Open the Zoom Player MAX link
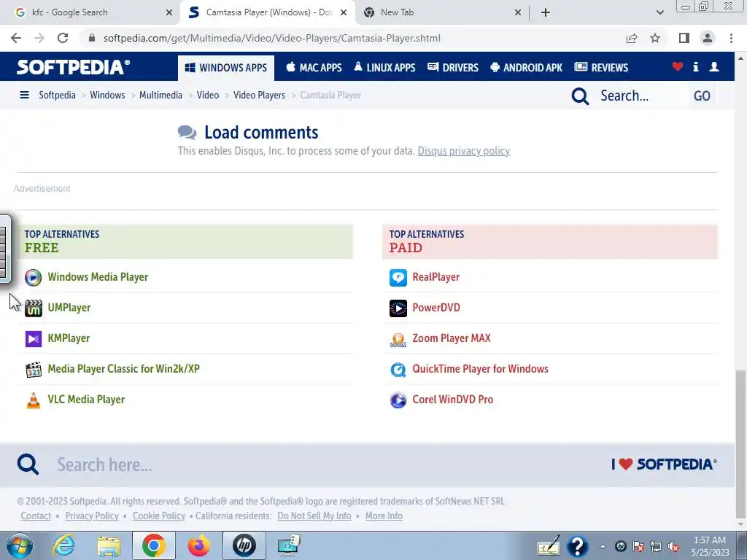The width and height of the screenshot is (747, 560). [451, 338]
